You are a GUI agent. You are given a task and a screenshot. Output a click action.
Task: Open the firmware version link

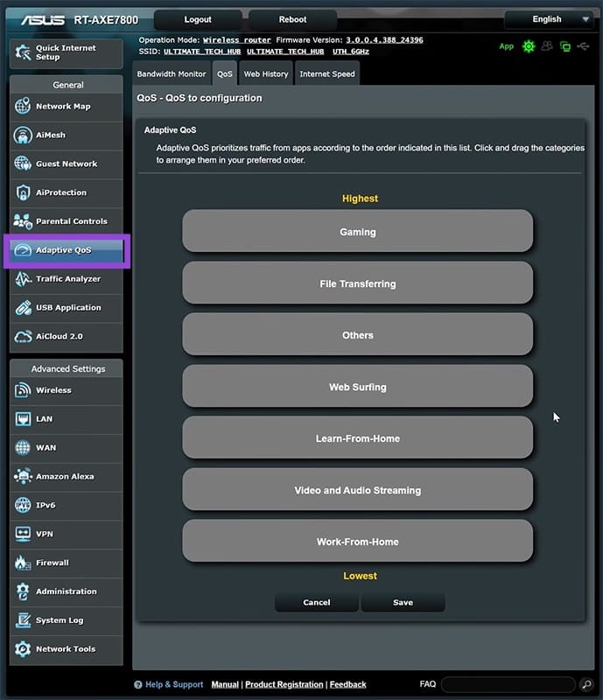click(x=384, y=40)
